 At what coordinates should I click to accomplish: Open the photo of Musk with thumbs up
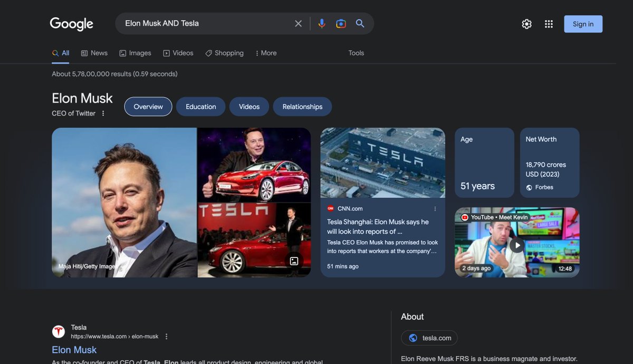tap(254, 165)
